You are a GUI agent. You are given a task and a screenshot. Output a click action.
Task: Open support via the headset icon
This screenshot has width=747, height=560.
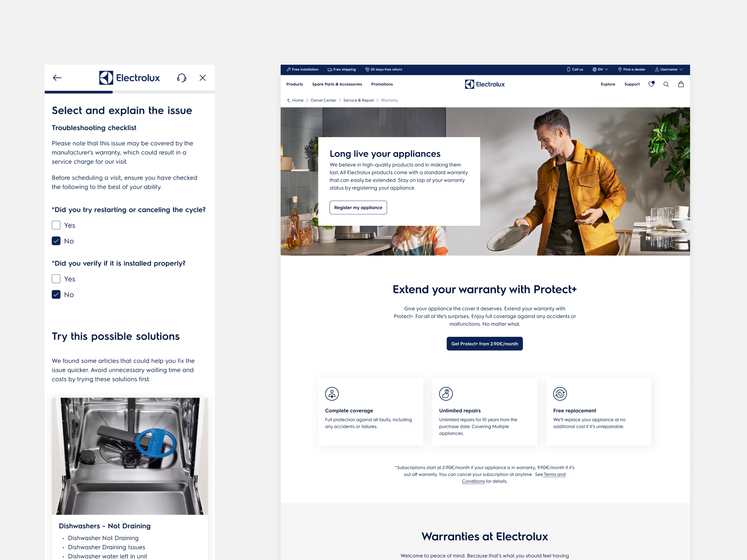coord(182,78)
